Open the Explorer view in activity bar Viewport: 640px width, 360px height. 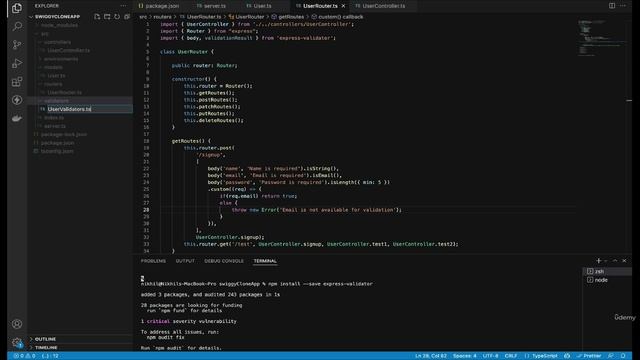click(17, 8)
